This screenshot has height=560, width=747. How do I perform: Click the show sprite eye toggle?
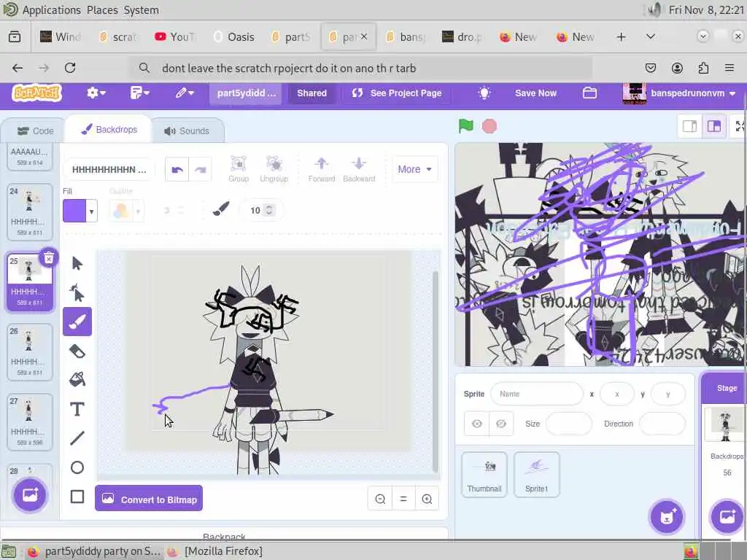[477, 424]
